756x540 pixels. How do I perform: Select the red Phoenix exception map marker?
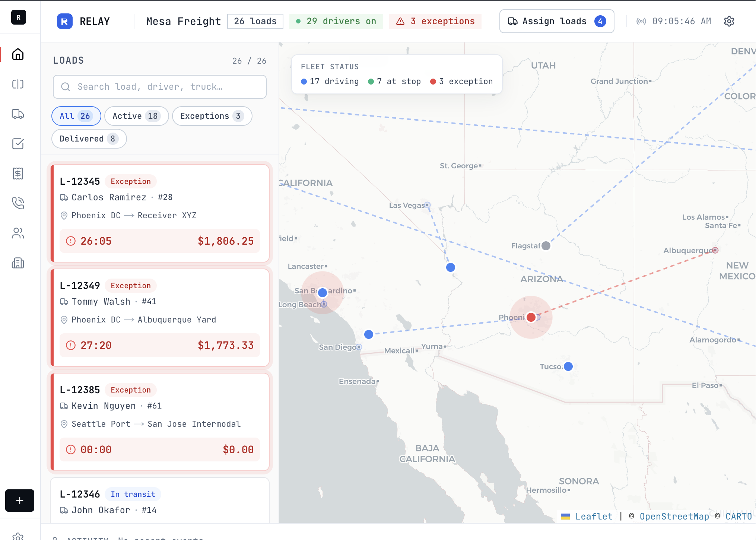tap(531, 317)
